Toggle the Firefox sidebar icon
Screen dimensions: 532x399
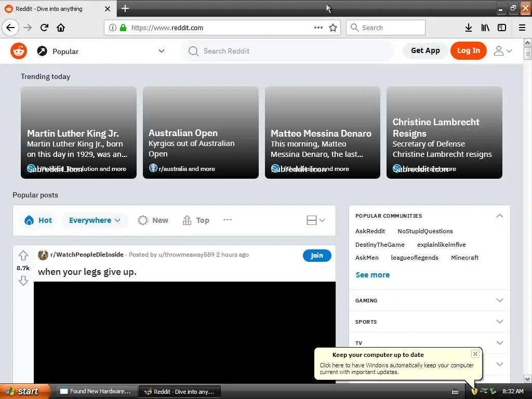(x=502, y=28)
